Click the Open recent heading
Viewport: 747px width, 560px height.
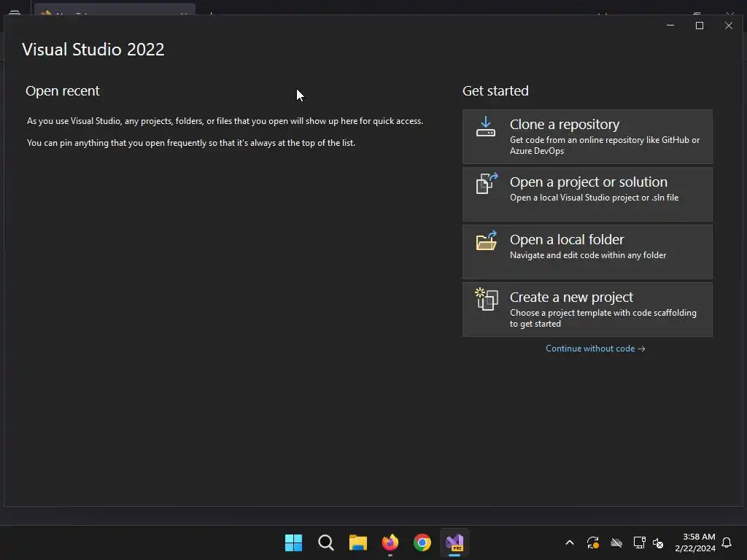tap(63, 91)
